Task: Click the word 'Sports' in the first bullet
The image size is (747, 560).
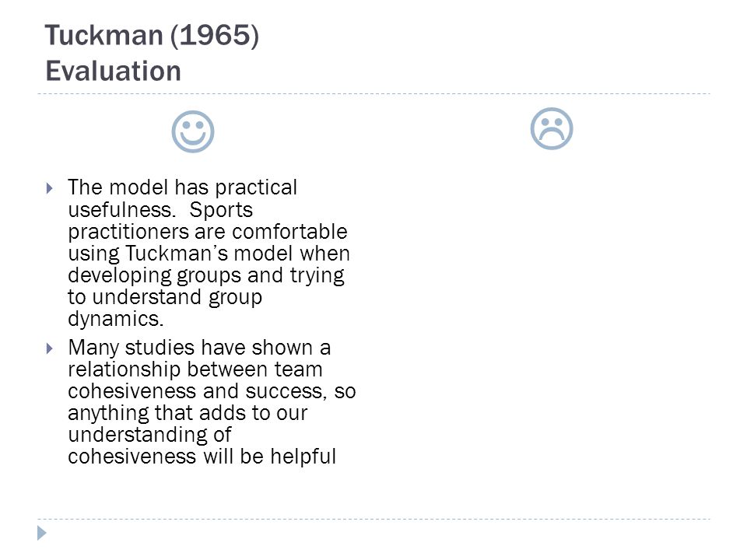Action: pyautogui.click(x=221, y=210)
